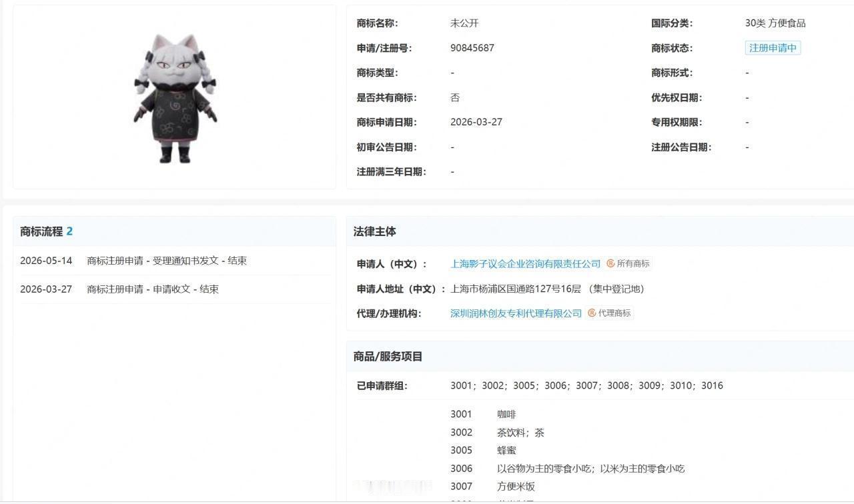
Task: Click the 是否共有商标 value 否
Action: click(455, 97)
